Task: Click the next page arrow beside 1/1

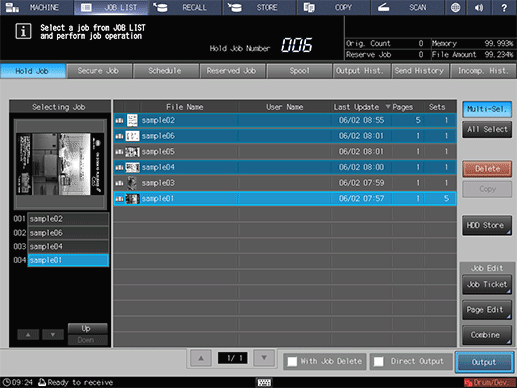Action: point(264,358)
